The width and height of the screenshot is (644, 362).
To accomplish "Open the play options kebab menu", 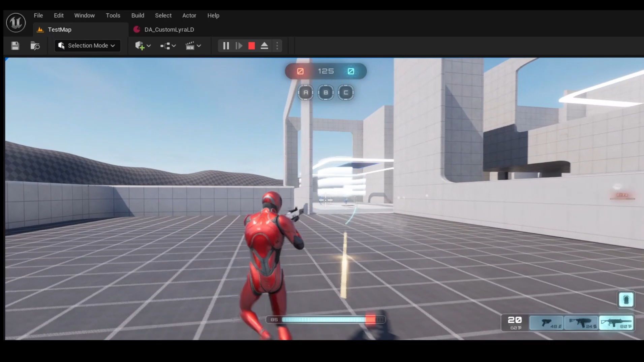I will [x=277, y=46].
